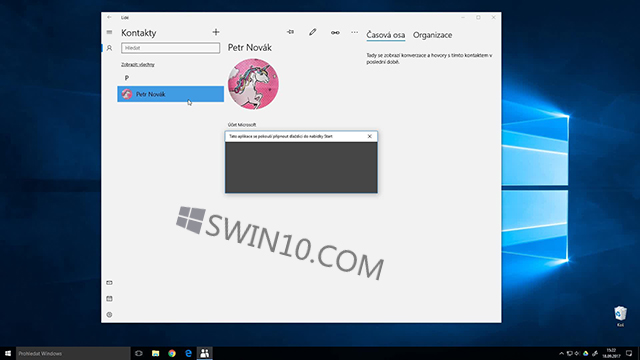
Task: Click Petr Novák unicorn profile picture
Action: click(x=253, y=84)
